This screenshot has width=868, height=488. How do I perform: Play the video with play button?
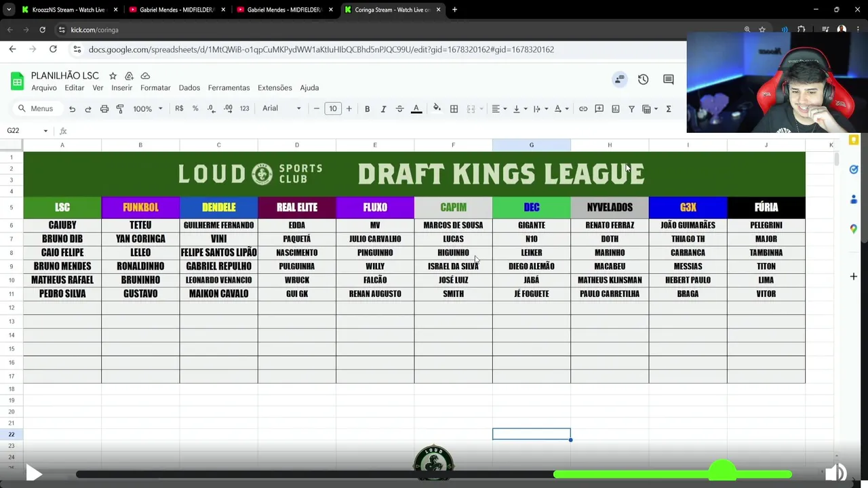tap(34, 473)
